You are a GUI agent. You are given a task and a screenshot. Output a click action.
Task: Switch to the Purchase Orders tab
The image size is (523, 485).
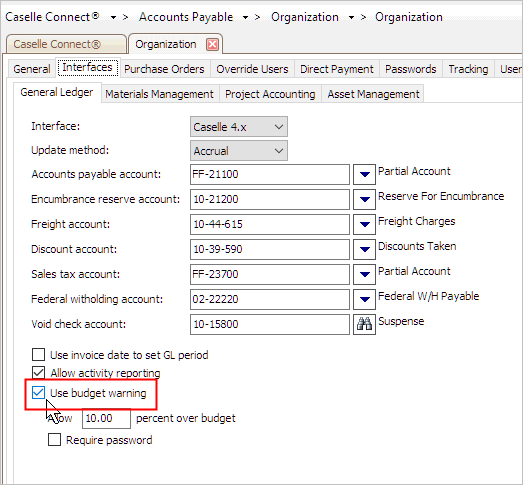(164, 69)
